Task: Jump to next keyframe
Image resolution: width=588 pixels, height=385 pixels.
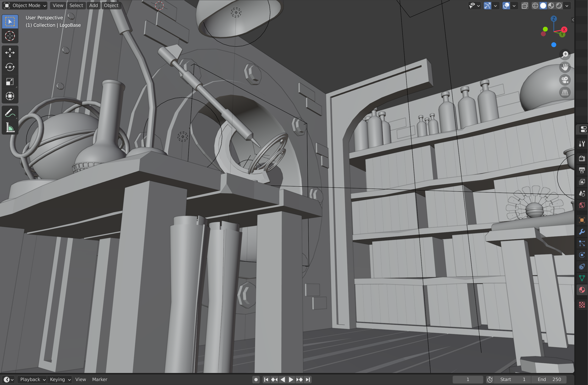Action: [x=299, y=380]
